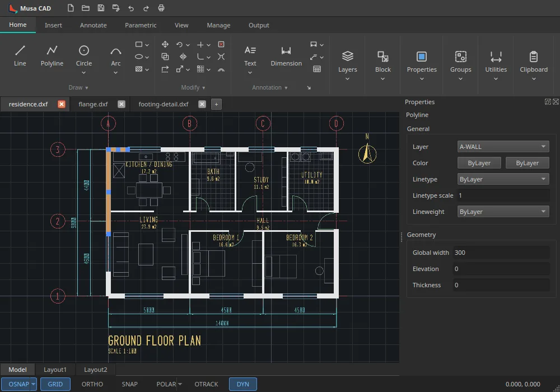Toggle OTRACK object tracking
Screen dimensions: 560x392
[207, 384]
